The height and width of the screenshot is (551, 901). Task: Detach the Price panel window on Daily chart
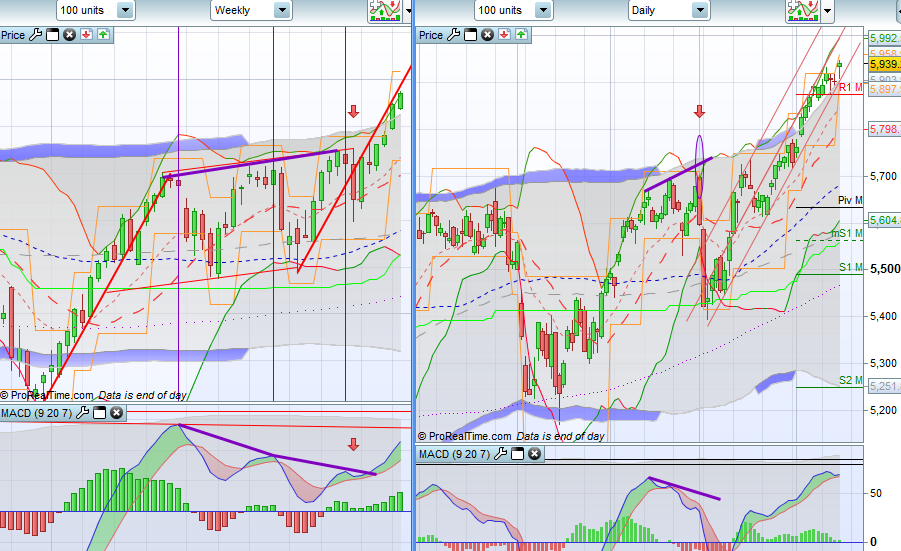point(470,35)
